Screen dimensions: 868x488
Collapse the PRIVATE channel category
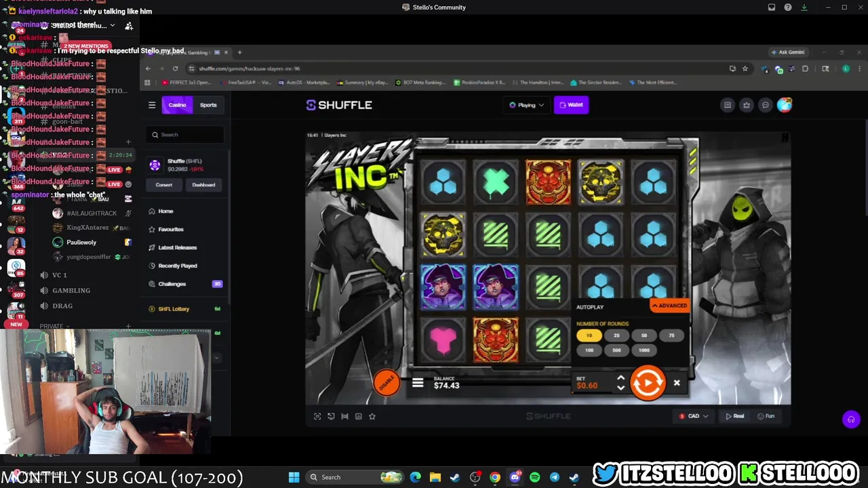click(x=54, y=326)
